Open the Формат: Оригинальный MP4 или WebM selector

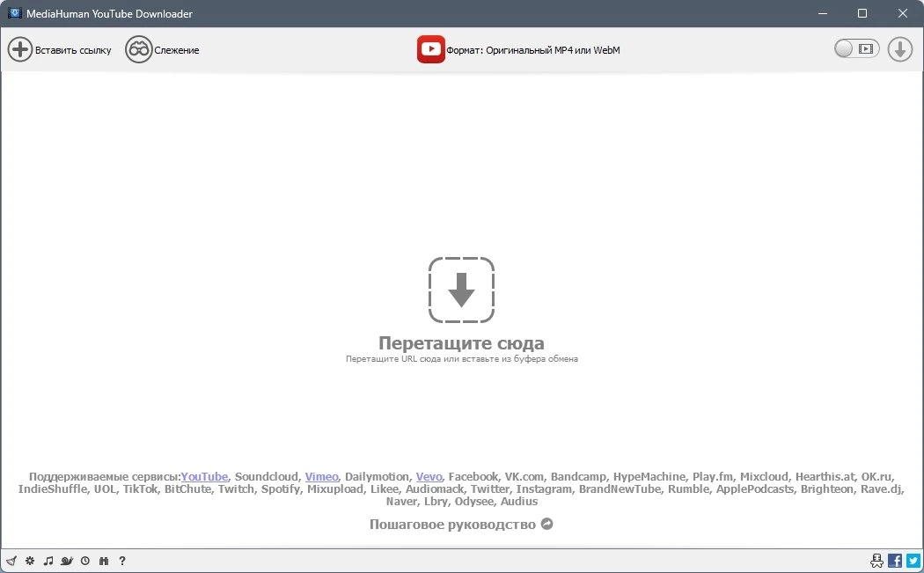click(532, 50)
